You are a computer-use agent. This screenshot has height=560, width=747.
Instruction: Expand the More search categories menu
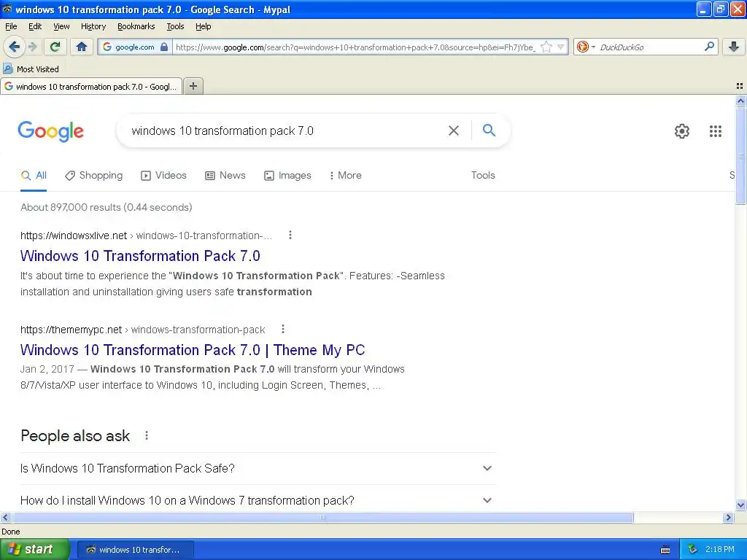(345, 175)
